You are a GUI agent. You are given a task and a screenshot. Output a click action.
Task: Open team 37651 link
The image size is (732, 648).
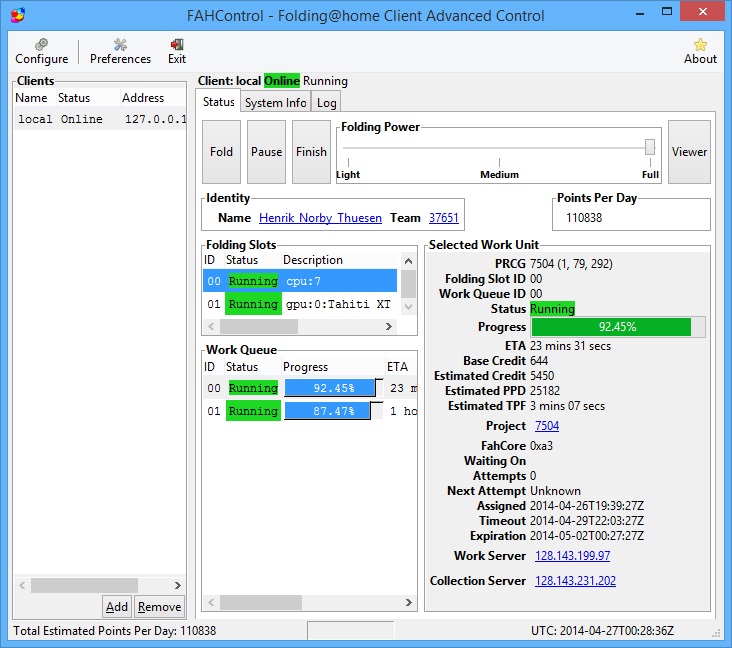443,218
